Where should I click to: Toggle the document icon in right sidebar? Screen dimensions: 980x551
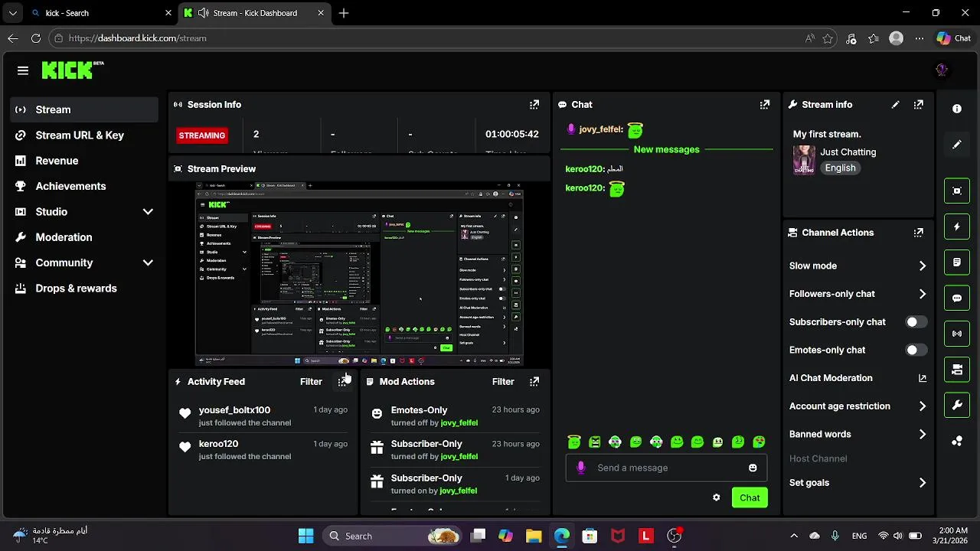point(957,262)
